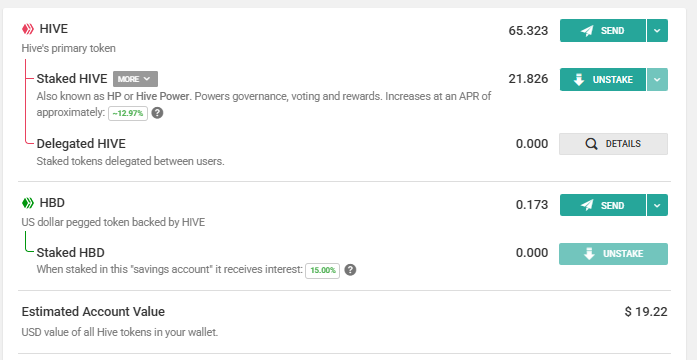Click the $ 19.22 estimated account value
This screenshot has height=360, width=697.
click(646, 312)
